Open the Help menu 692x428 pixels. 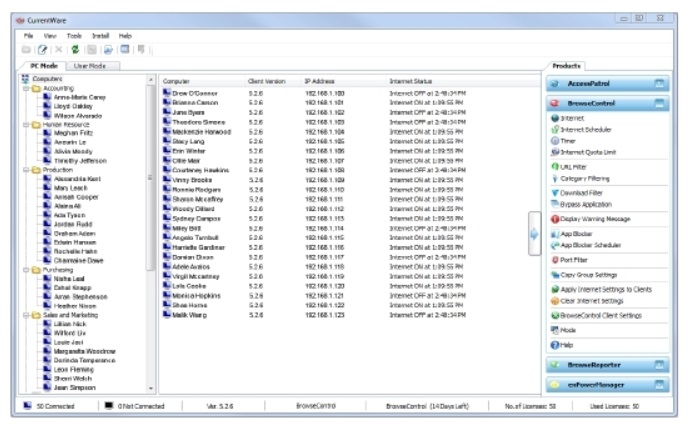[x=125, y=36]
